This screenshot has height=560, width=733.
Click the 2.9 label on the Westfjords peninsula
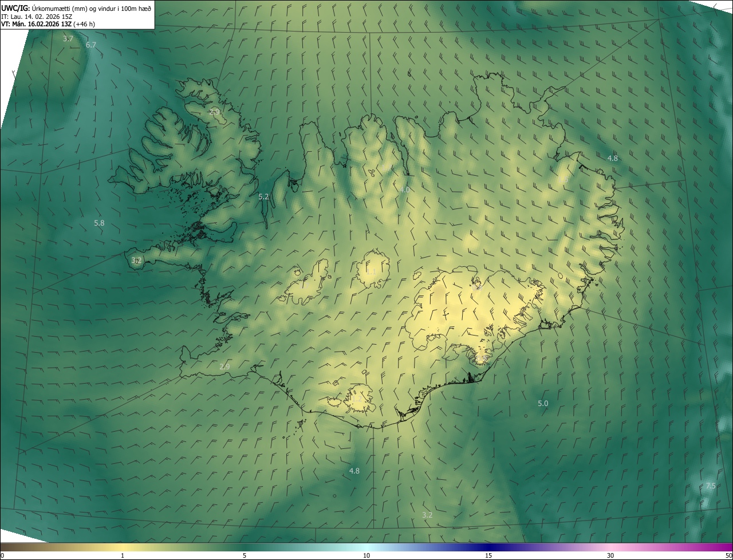pos(214,112)
